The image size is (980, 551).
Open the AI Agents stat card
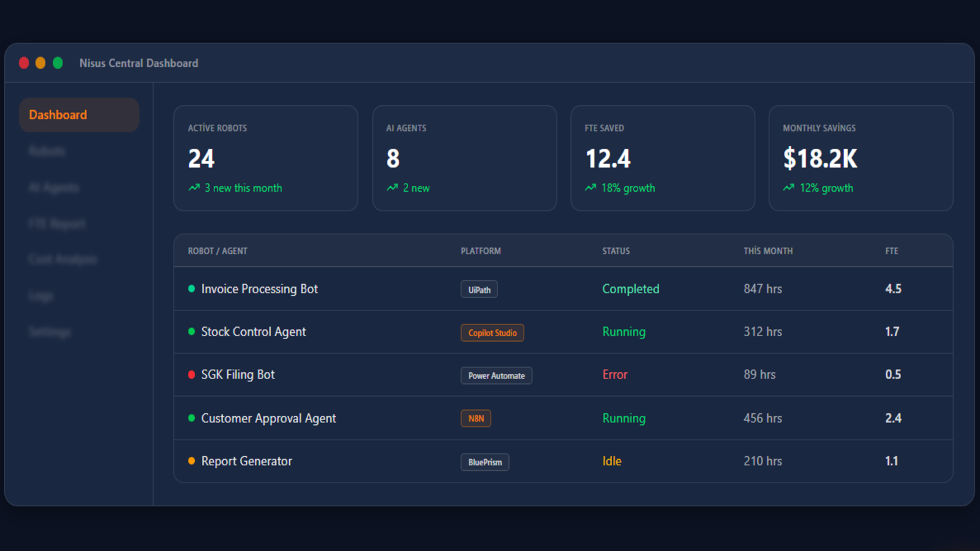(465, 158)
